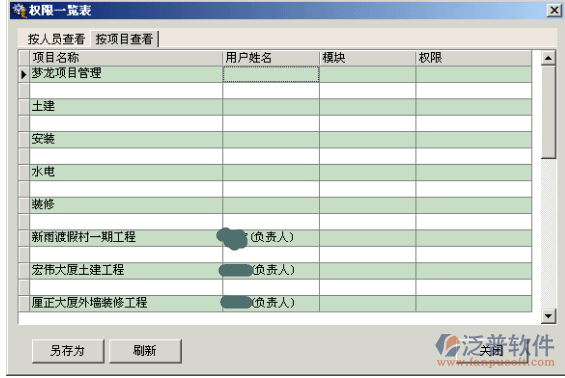Screen dimensions: 565x378
Task: Click row selector beside 水电 row
Action: click(24, 173)
